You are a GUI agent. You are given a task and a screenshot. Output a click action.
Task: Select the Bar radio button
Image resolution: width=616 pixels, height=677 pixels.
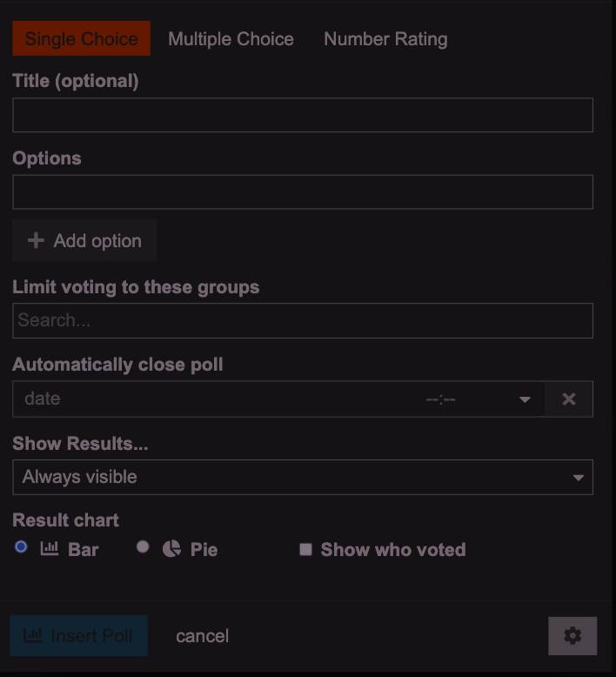tap(21, 546)
